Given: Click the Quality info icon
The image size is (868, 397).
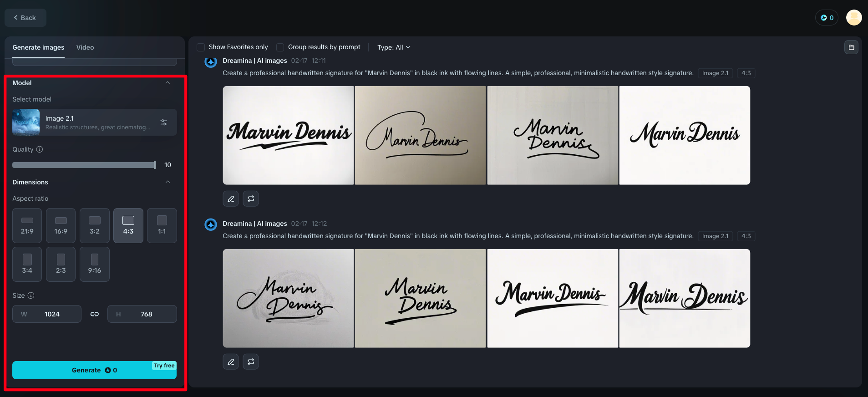Looking at the screenshot, I should click(40, 149).
